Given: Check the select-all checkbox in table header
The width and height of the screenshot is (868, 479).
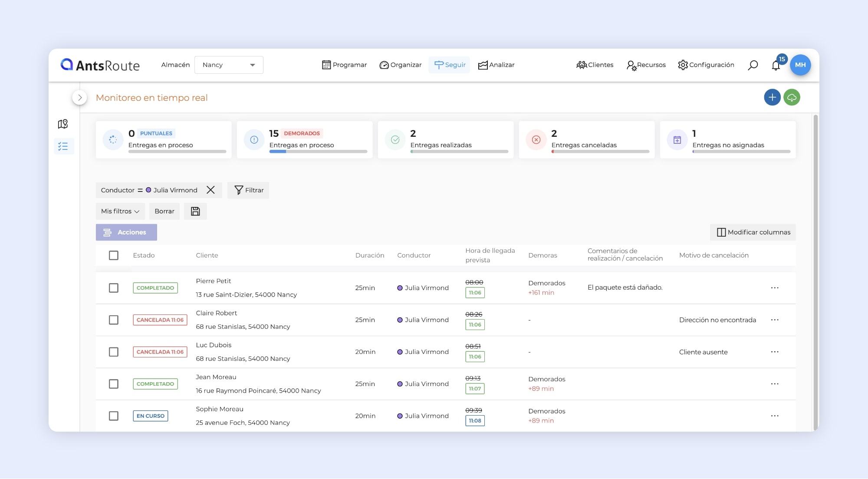Looking at the screenshot, I should coord(114,255).
